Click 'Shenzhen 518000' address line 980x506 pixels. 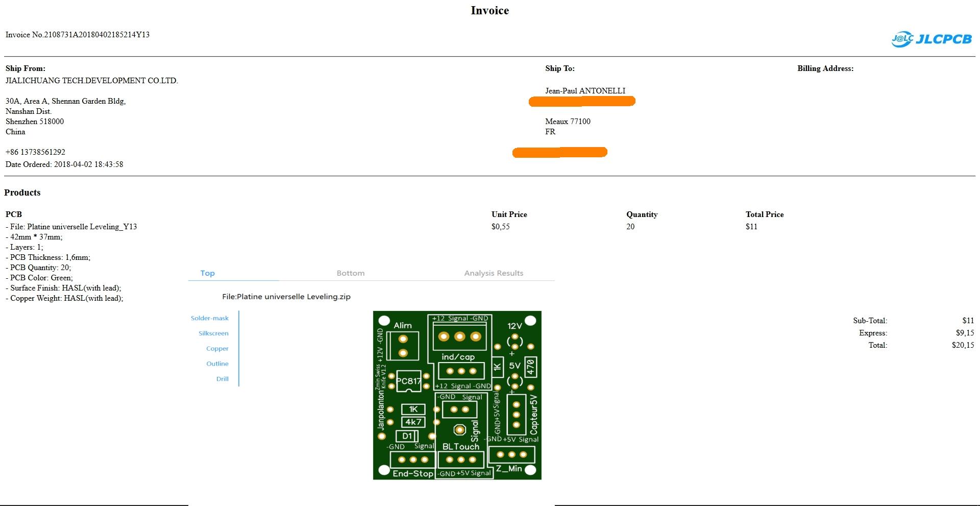[35, 122]
